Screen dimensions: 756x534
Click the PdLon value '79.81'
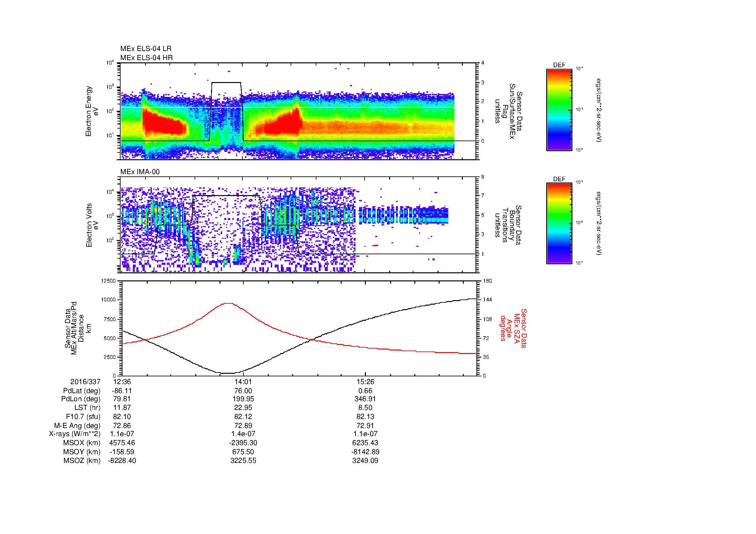point(122,399)
